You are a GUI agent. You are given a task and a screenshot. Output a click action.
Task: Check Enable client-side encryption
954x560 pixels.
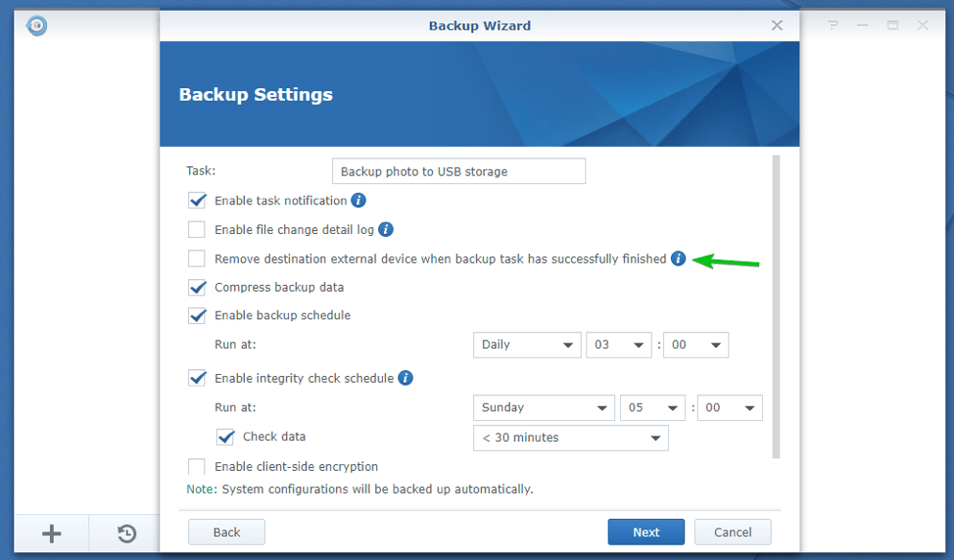(197, 466)
